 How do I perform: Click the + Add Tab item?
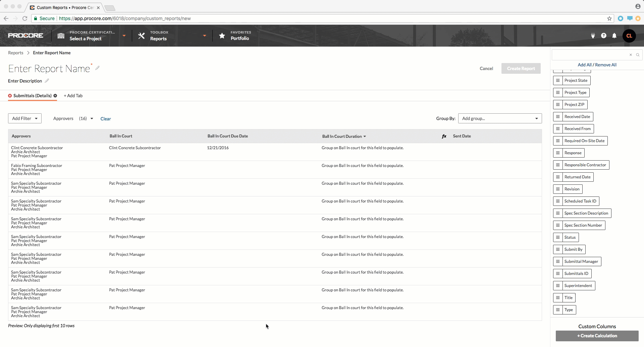coord(73,96)
